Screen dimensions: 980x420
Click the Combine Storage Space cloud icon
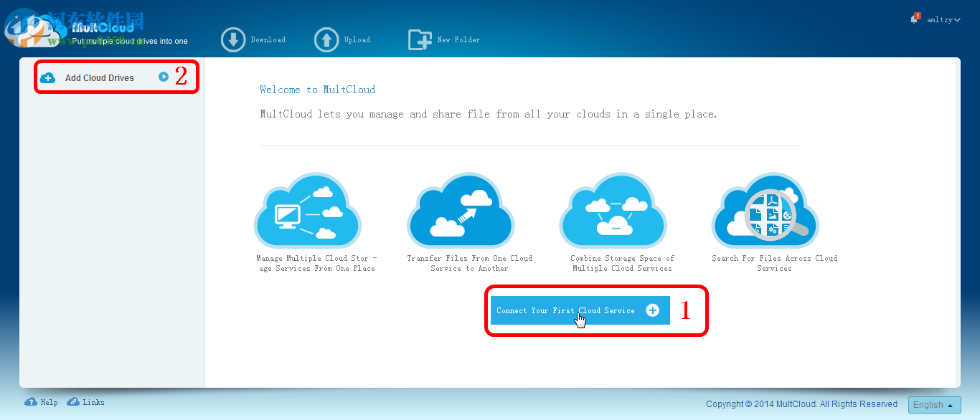point(613,209)
